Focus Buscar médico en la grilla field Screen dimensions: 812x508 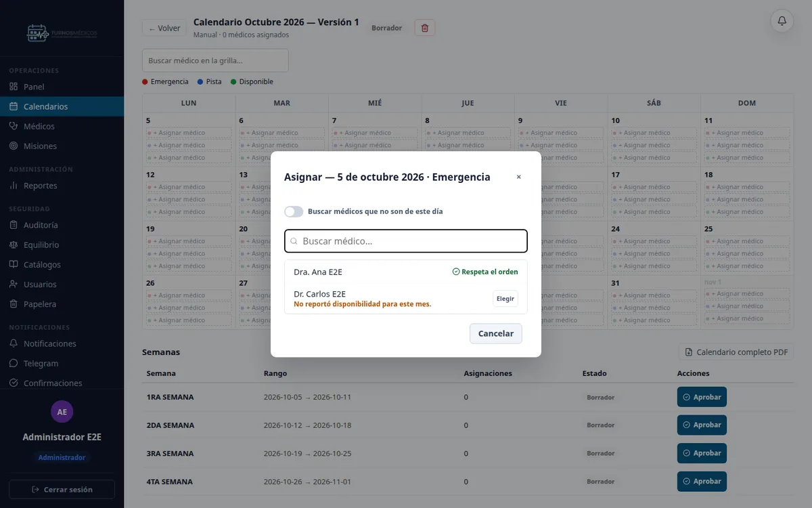[x=215, y=60]
